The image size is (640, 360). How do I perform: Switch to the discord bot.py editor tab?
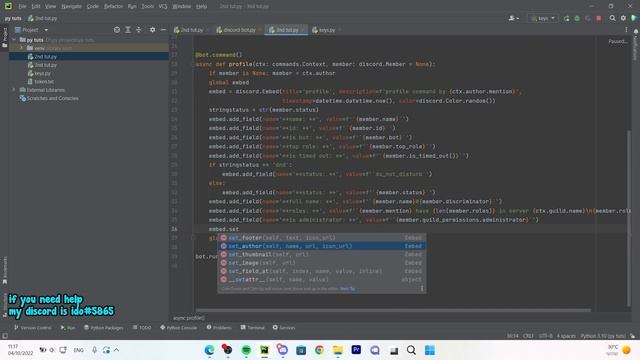pyautogui.click(x=236, y=30)
